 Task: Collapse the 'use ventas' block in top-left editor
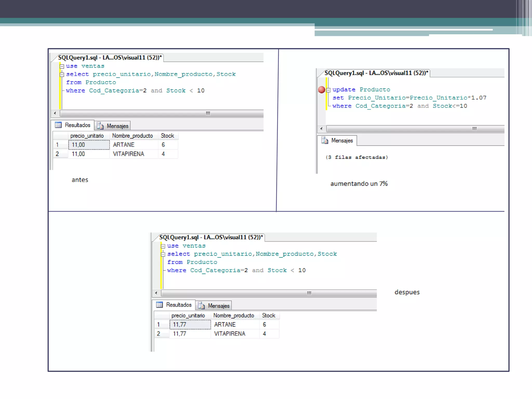[62, 66]
